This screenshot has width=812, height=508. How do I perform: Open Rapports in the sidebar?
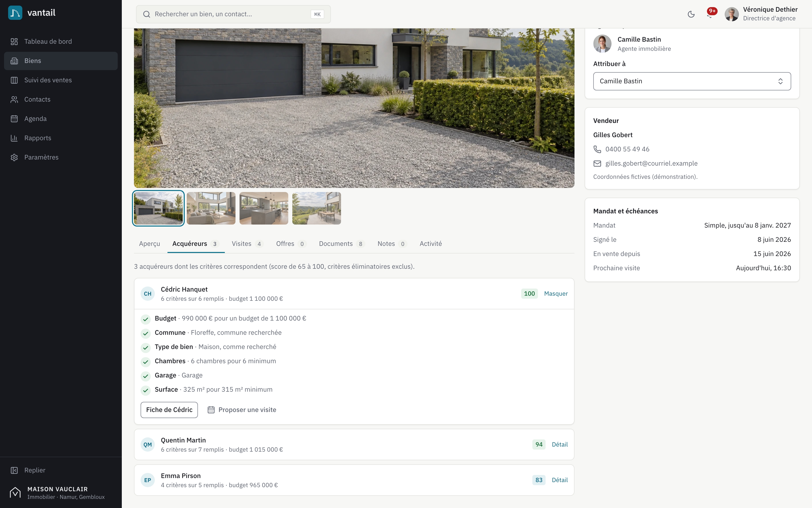[61, 138]
